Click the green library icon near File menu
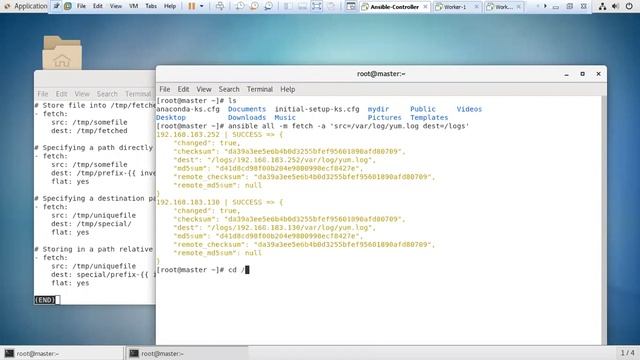 [x=68, y=6]
